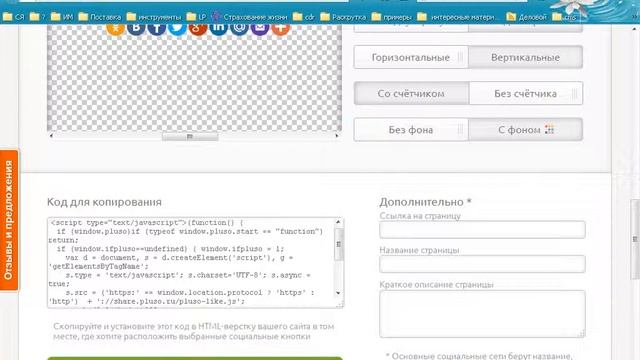Click the purple email envelope share icon
Screen dimensions: 640x360
click(x=260, y=28)
